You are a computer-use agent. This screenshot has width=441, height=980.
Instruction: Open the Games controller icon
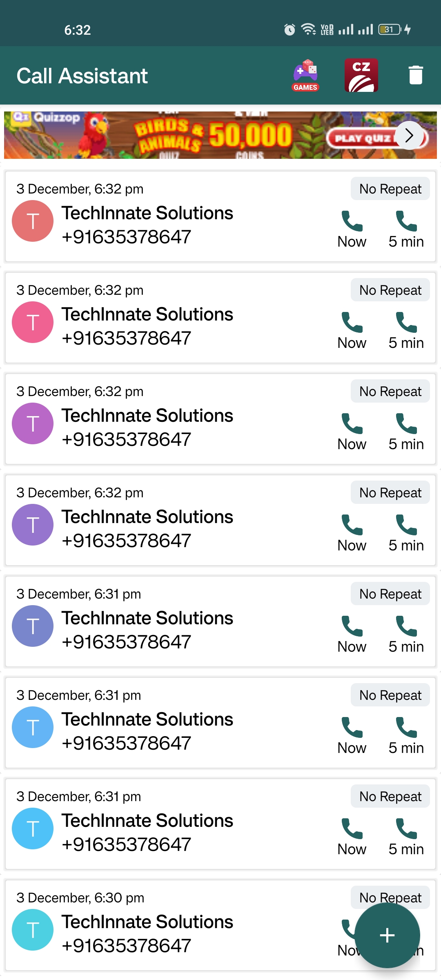pos(305,76)
